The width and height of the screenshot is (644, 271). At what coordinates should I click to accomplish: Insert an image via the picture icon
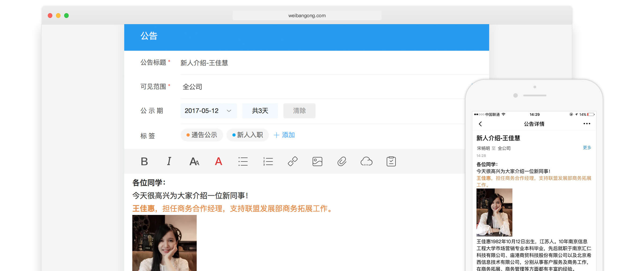coord(317,162)
